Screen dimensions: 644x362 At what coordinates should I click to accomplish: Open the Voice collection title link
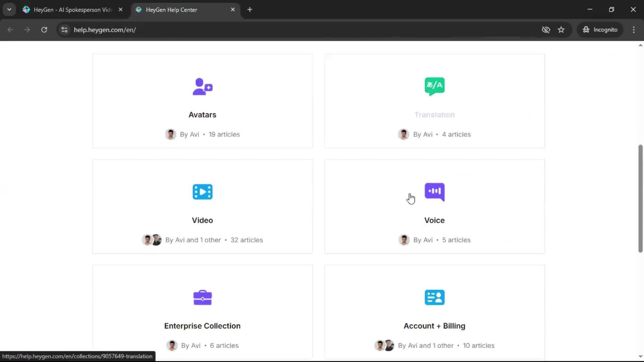[434, 220]
